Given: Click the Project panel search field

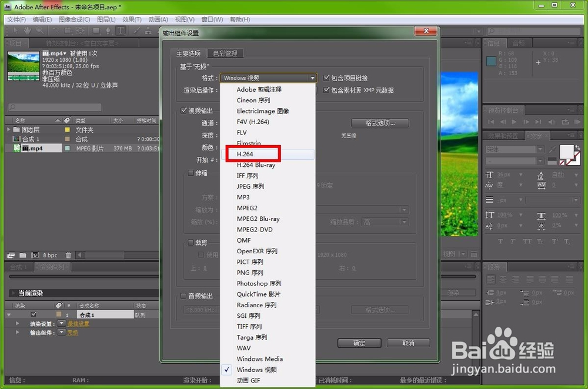Looking at the screenshot, I should [x=55, y=107].
